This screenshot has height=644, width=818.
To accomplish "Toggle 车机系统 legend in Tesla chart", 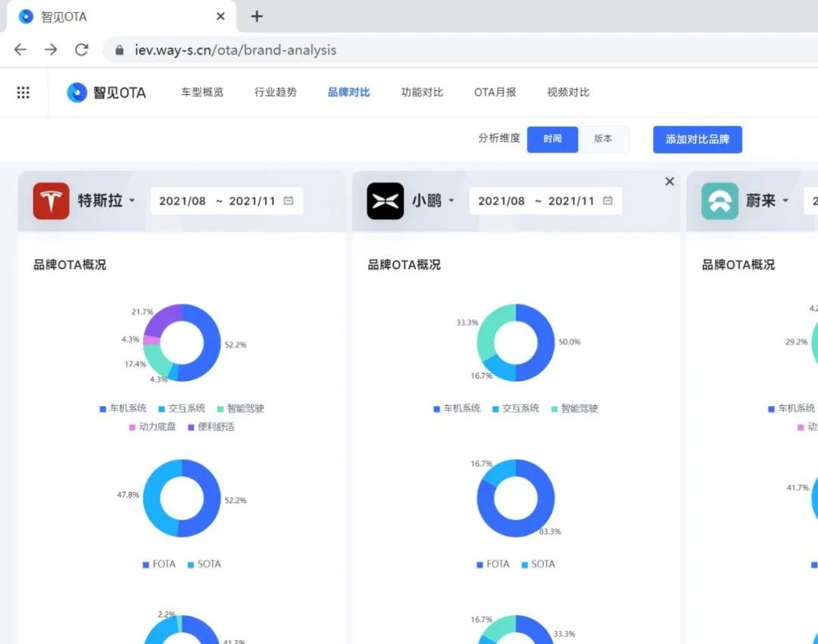I will pyautogui.click(x=123, y=408).
